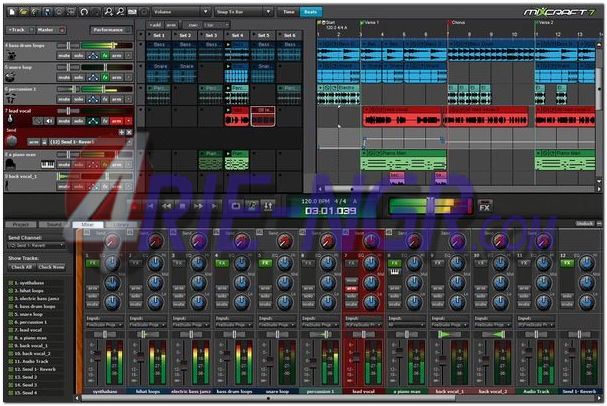Mute the bass drum loops track

click(64, 56)
